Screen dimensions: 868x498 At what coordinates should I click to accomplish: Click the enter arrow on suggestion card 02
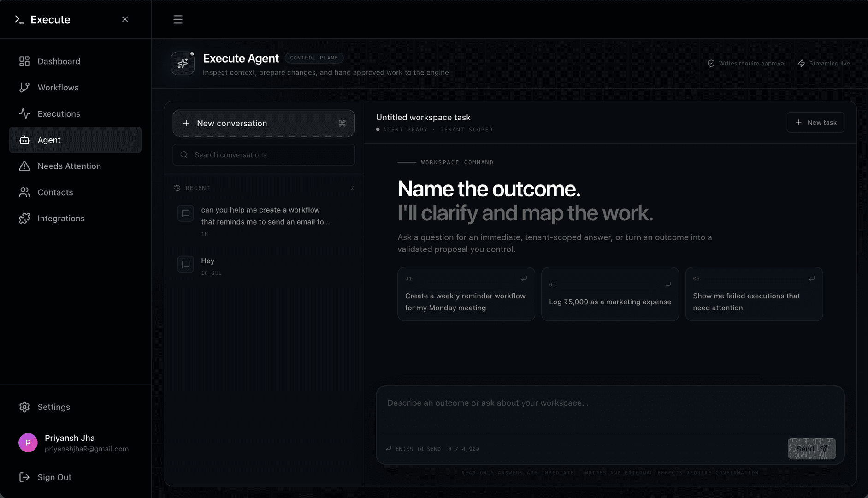668,285
